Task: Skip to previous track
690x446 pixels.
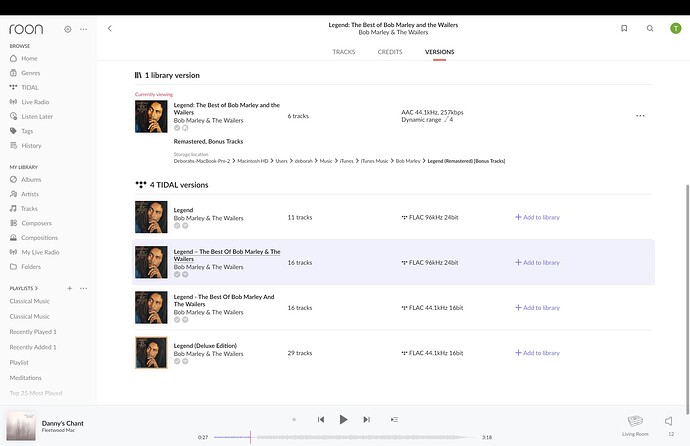Action: [x=321, y=420]
